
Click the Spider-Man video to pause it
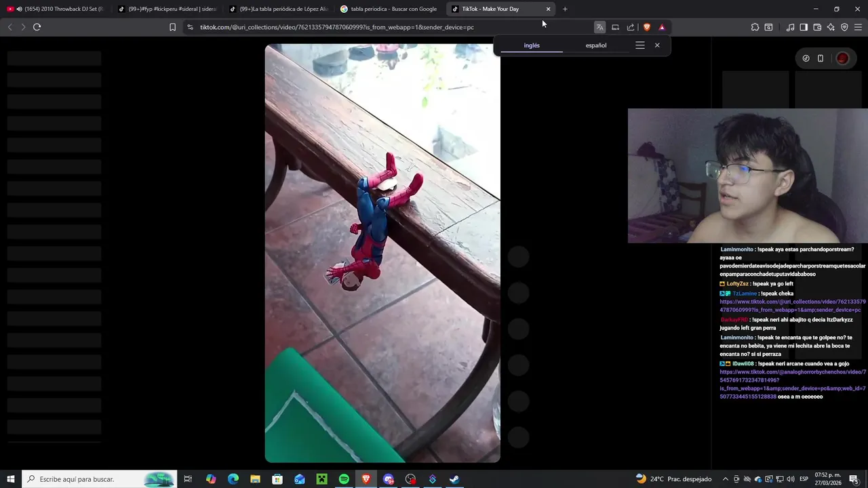coord(382,253)
